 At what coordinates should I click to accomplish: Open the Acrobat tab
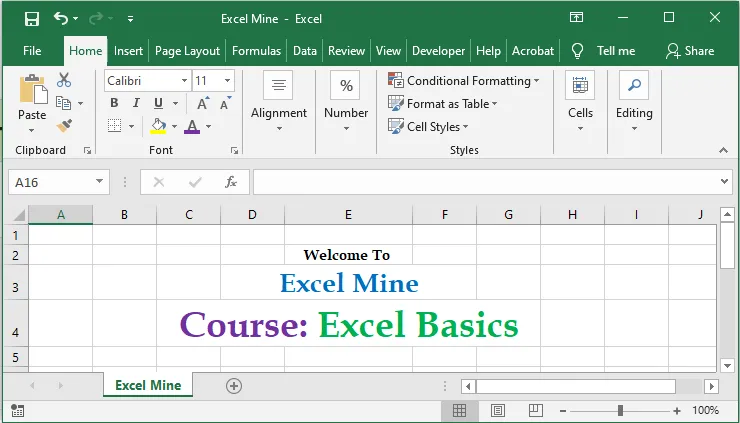(533, 51)
